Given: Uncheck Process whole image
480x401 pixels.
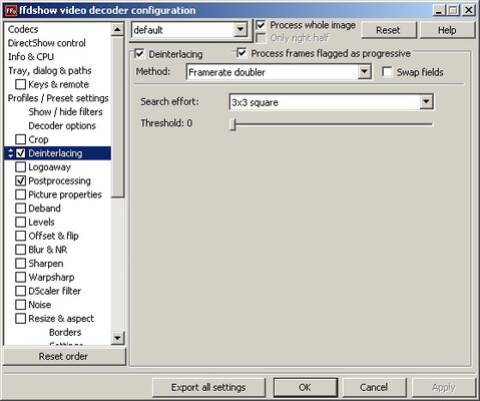Looking at the screenshot, I should [x=261, y=25].
